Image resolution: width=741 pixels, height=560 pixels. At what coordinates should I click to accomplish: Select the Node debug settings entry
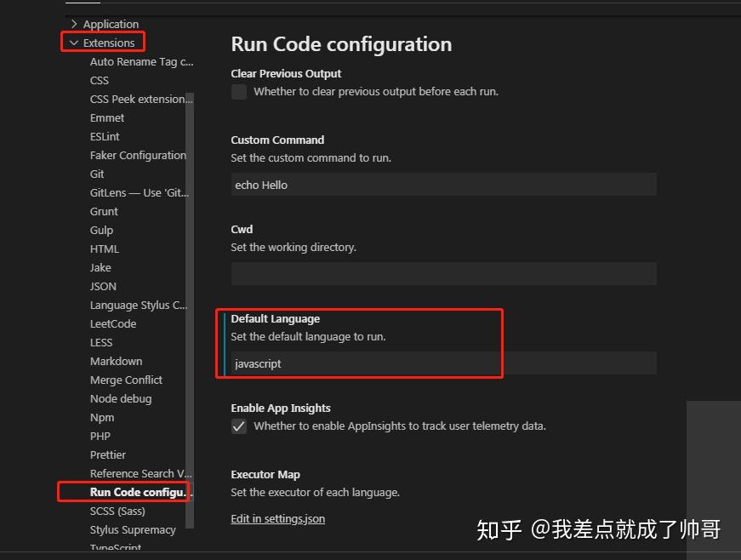click(120, 398)
